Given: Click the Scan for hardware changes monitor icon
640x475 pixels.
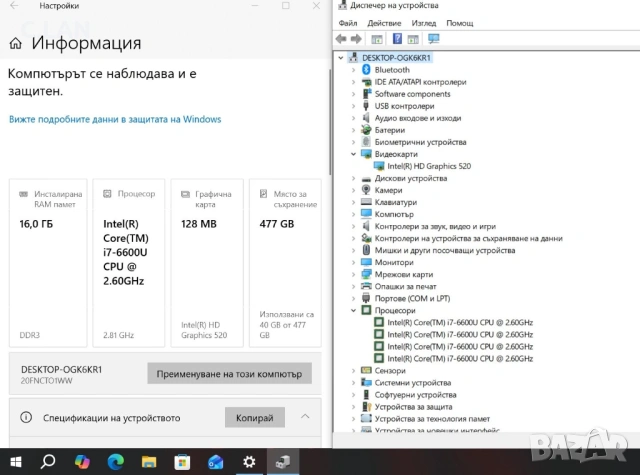Looking at the screenshot, I should pos(433,39).
